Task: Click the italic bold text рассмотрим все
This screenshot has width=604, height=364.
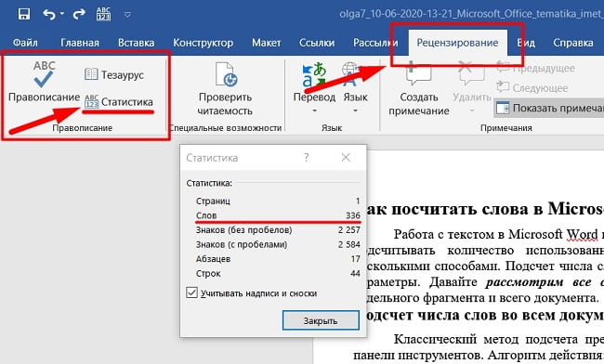Action: tap(539, 282)
